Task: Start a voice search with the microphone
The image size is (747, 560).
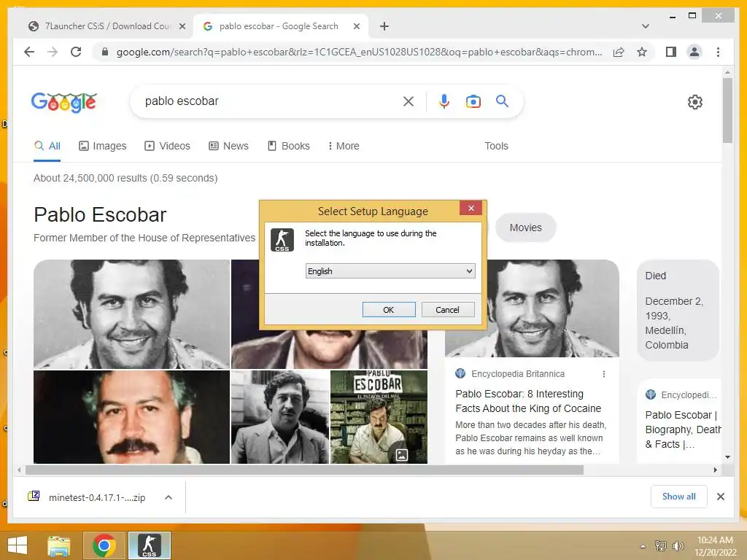Action: (444, 101)
